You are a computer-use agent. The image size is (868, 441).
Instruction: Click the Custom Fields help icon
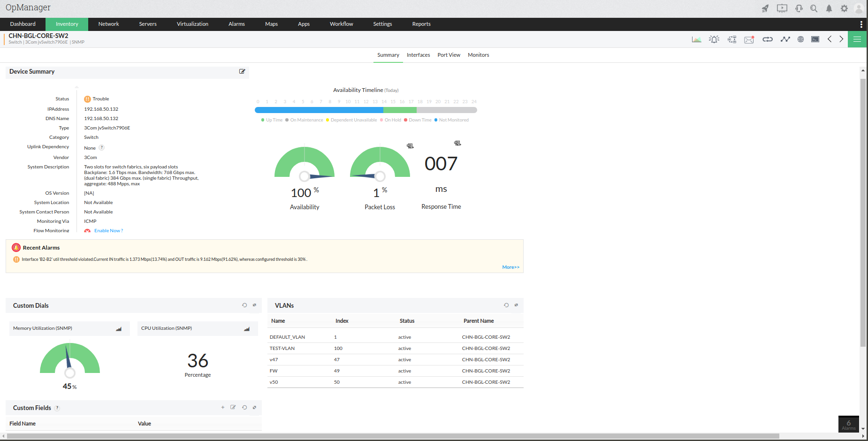point(57,408)
